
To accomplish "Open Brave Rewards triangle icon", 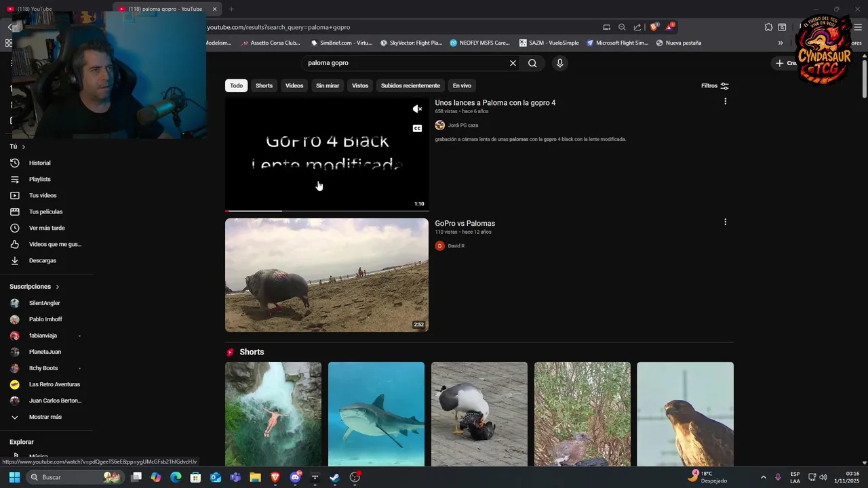I will (x=669, y=27).
